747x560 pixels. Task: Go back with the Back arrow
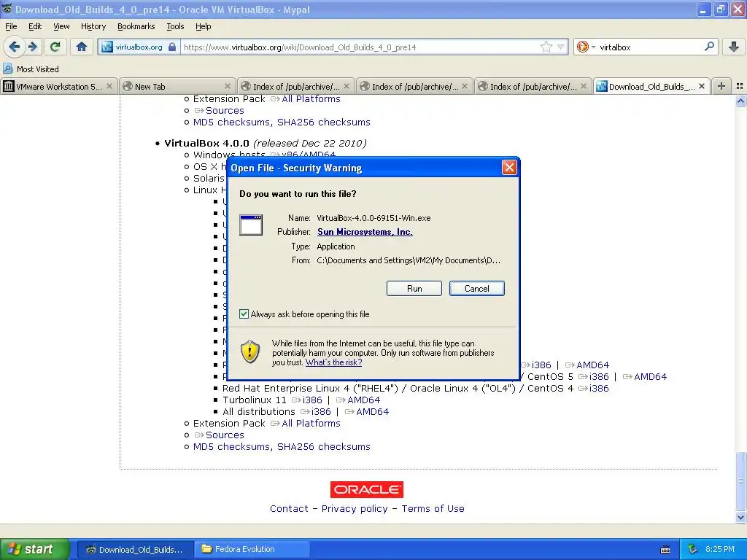[15, 47]
